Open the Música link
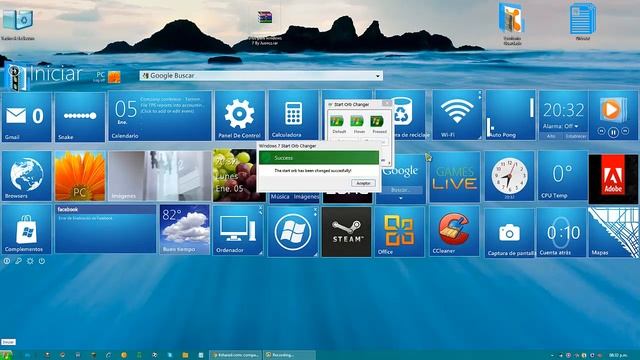This screenshot has height=360, width=640. coord(280,197)
